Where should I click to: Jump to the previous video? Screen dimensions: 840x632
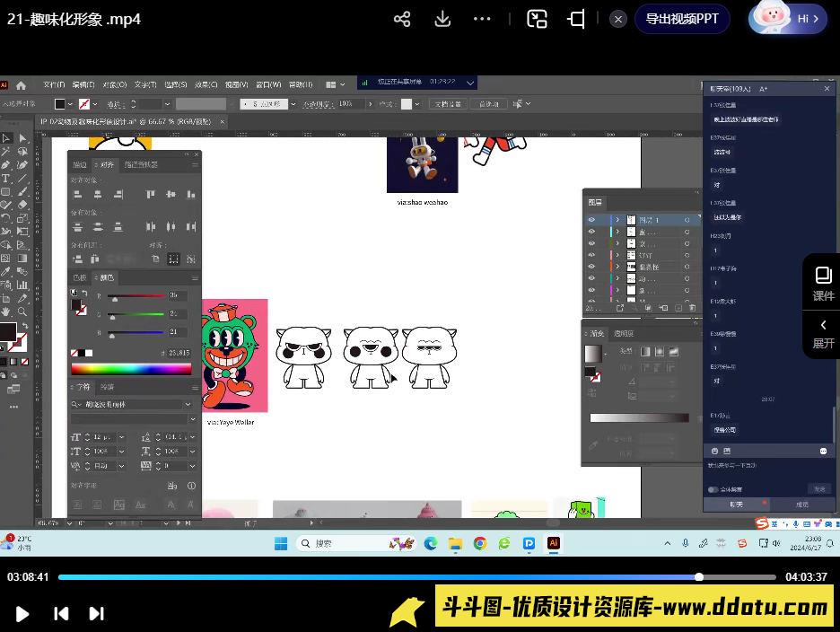pos(61,613)
